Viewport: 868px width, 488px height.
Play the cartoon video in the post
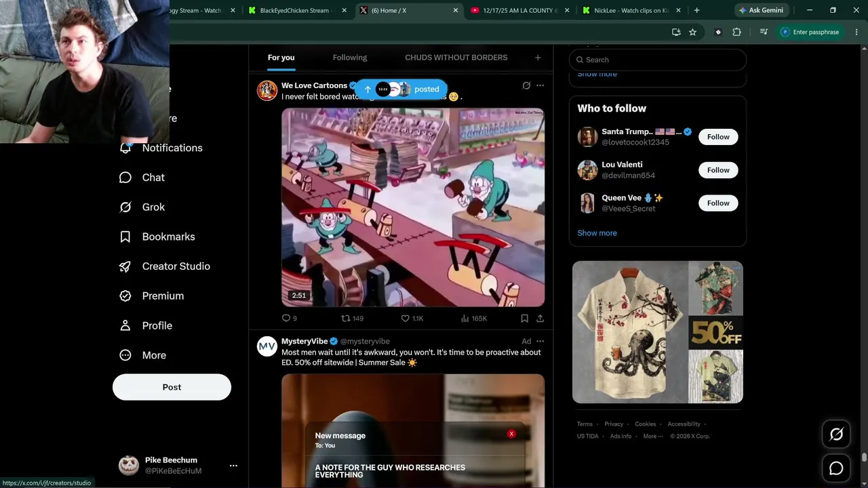coord(413,207)
